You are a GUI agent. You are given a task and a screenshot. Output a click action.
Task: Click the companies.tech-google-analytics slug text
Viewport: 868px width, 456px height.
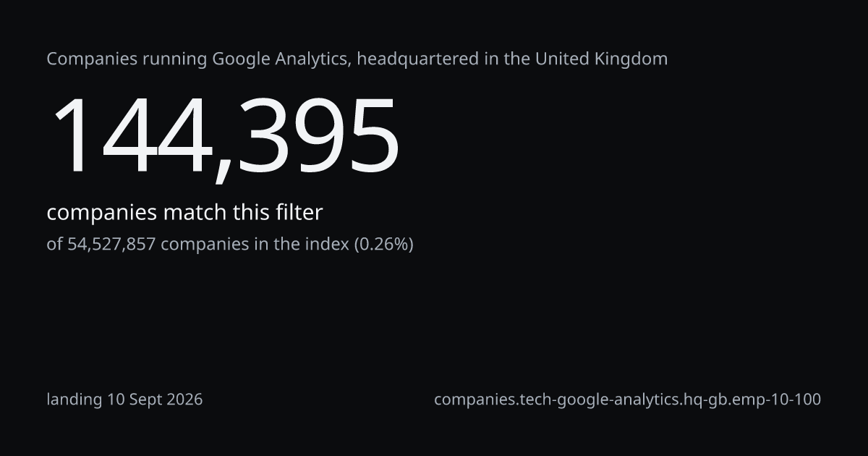tap(627, 400)
